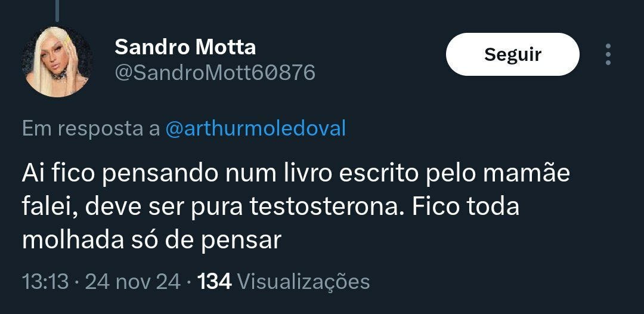Click the 'Em resposta a' label
Image resolution: width=644 pixels, height=314 pixels.
click(91, 128)
